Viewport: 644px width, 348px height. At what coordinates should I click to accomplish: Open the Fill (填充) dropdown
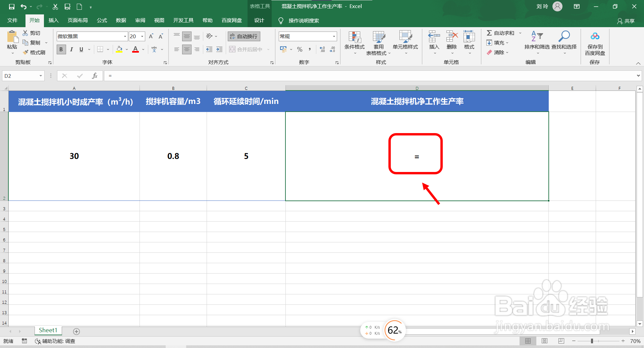pos(498,43)
